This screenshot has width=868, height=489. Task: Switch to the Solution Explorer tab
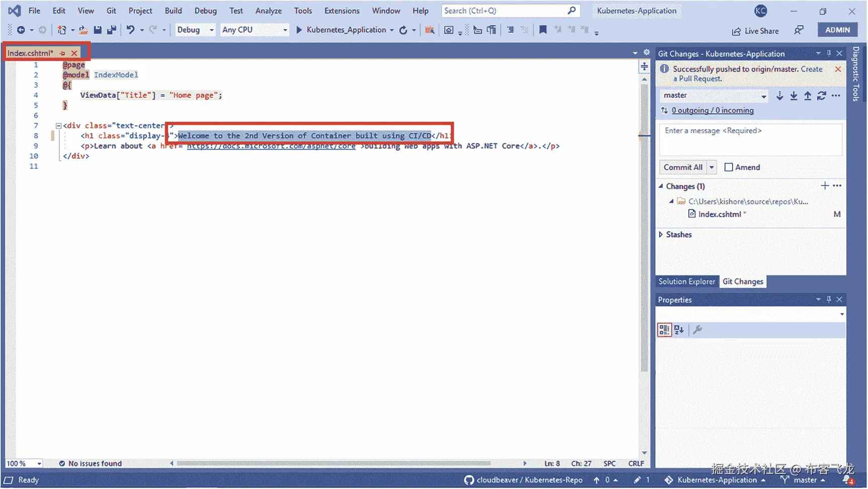tap(687, 282)
